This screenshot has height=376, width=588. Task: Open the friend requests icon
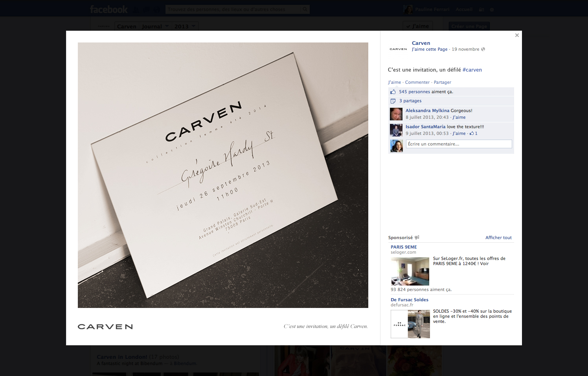(x=136, y=9)
